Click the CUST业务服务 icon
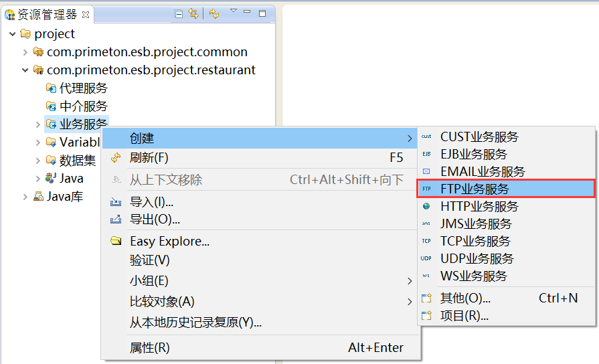 pyautogui.click(x=426, y=136)
